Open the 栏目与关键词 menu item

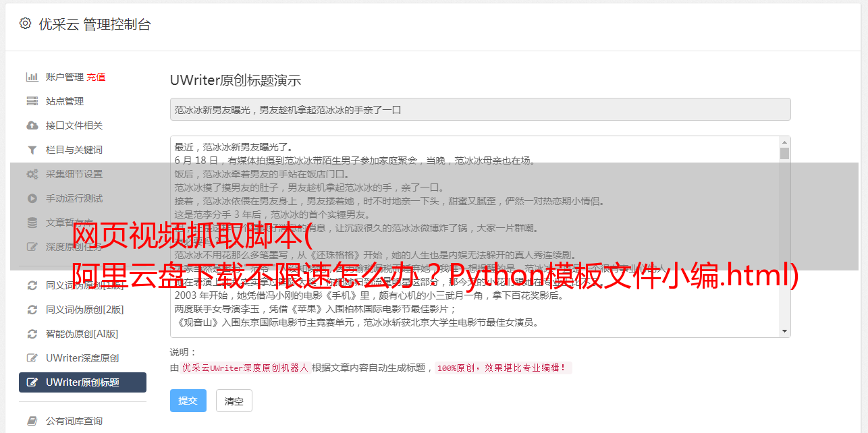coord(74,150)
